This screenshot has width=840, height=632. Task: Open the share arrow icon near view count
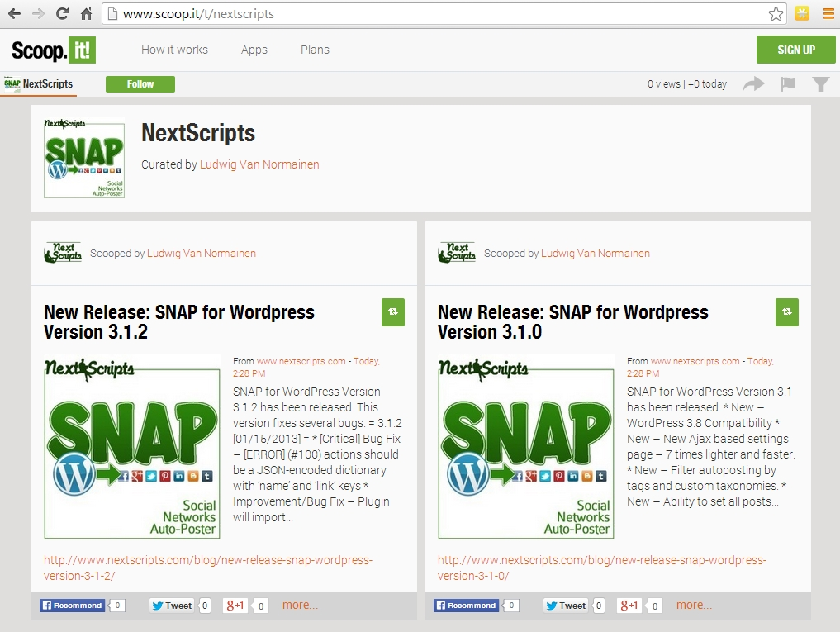752,83
